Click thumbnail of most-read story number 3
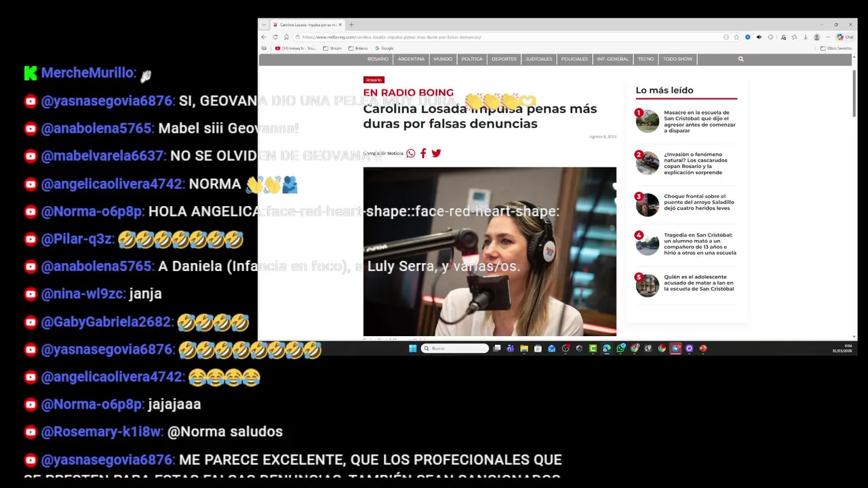This screenshot has height=488, width=868. click(648, 205)
